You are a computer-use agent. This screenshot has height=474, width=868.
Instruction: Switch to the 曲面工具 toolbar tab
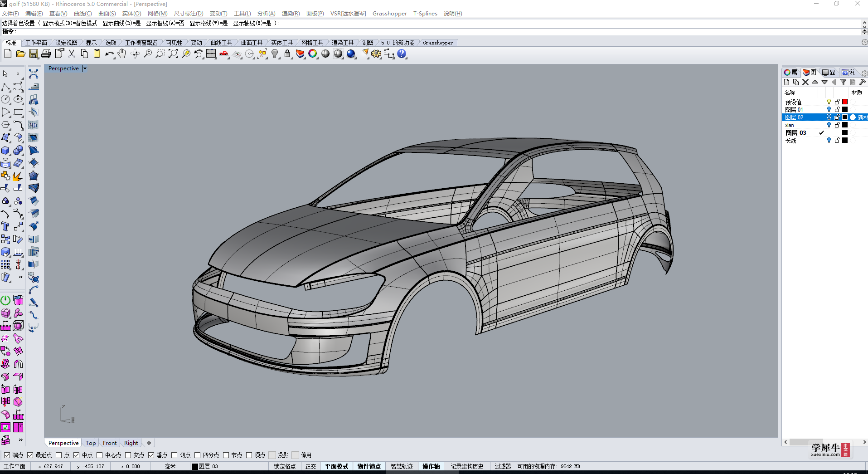click(x=252, y=43)
